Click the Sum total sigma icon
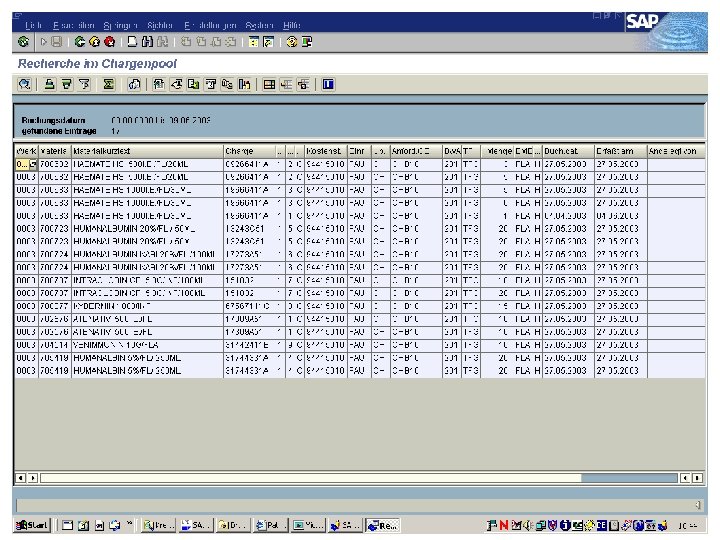This screenshot has width=720, height=540. coord(109,84)
